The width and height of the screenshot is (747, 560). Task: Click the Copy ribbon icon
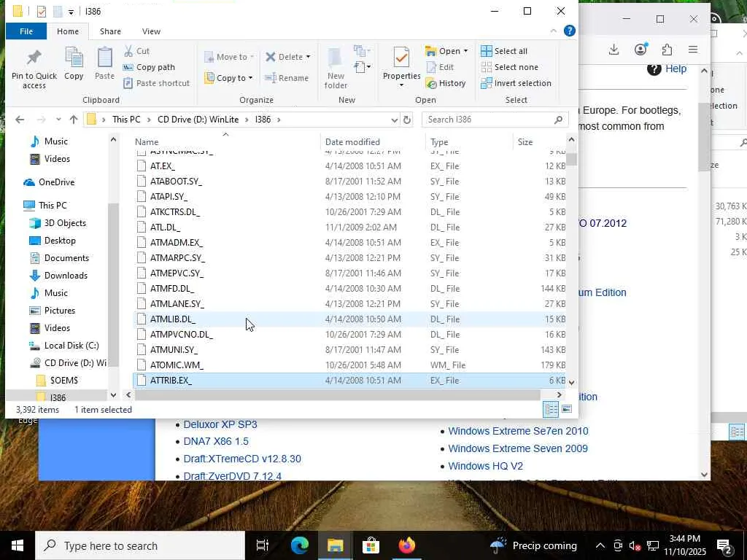tap(74, 64)
